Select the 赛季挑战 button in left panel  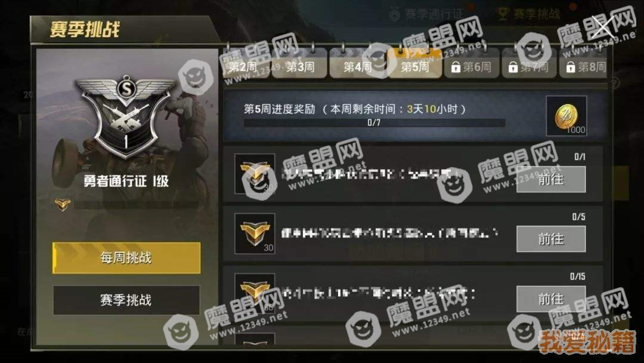coord(126,300)
